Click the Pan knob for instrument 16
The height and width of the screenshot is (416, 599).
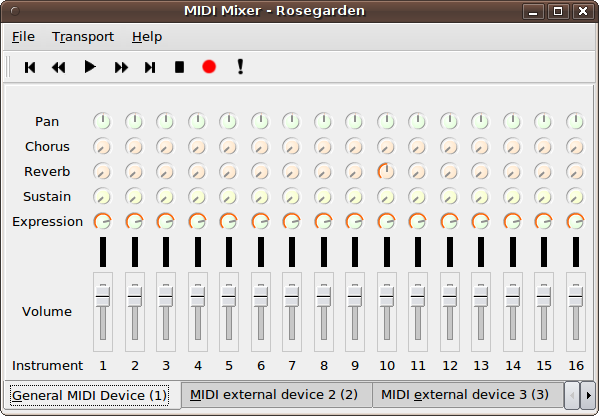tap(575, 121)
